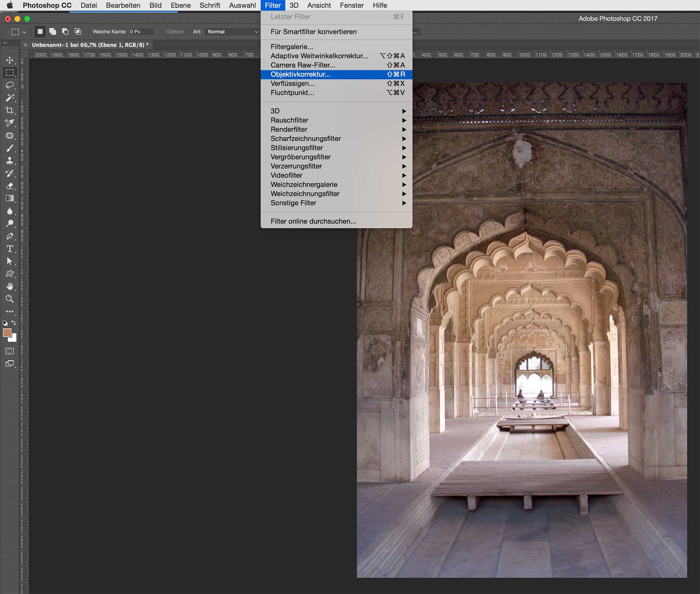The image size is (700, 594).
Task: Expand the Renderfilter submenu
Action: 336,129
